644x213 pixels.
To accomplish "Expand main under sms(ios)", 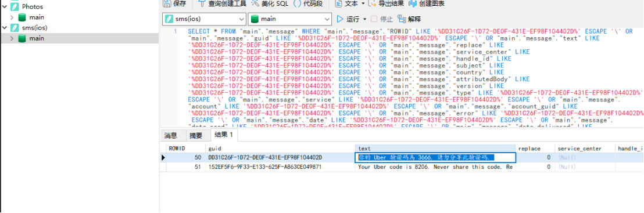I will [x=12, y=38].
